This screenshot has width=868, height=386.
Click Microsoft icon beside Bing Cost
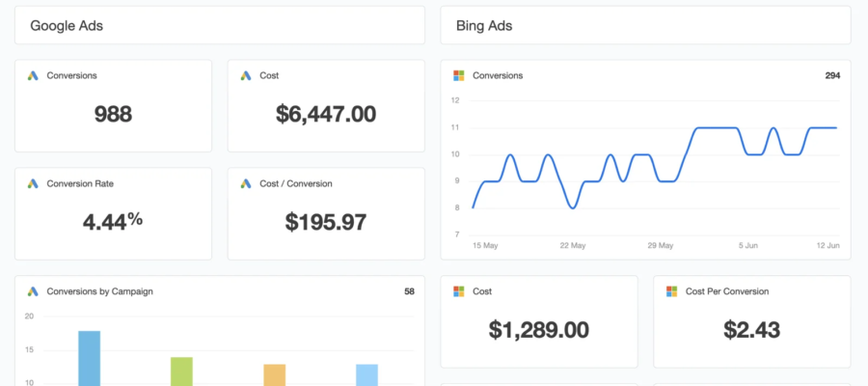point(459,291)
